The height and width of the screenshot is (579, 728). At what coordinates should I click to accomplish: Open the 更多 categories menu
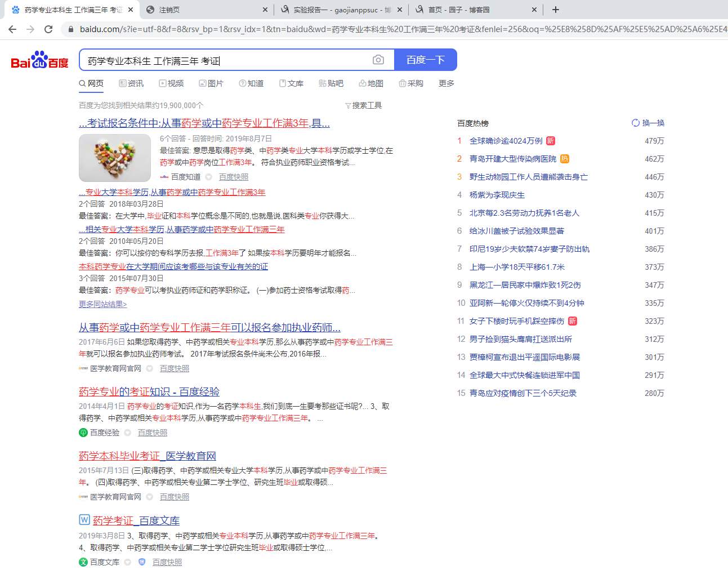(x=446, y=83)
